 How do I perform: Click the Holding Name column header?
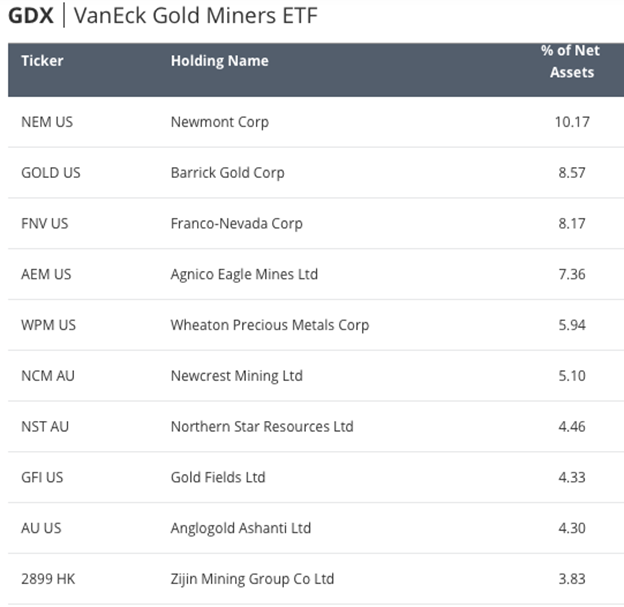click(219, 61)
